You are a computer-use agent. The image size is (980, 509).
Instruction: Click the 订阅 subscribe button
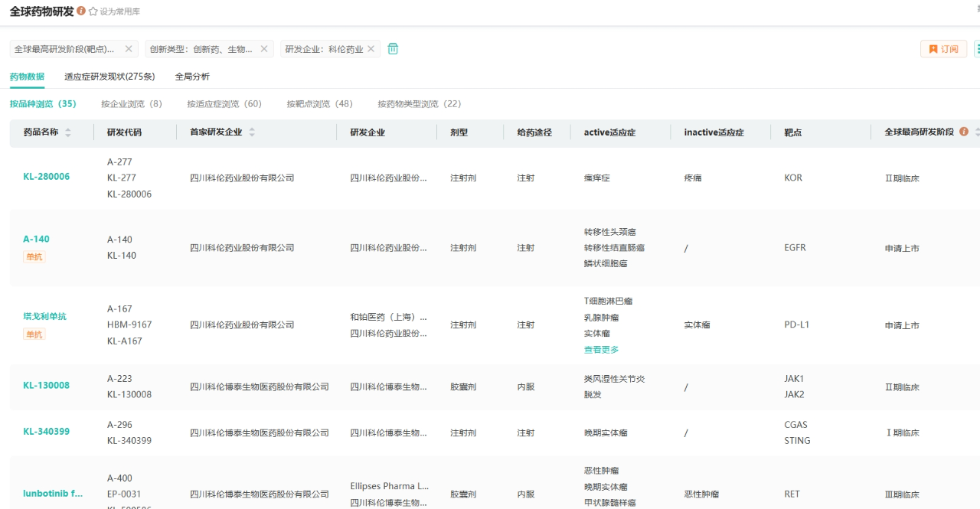943,49
